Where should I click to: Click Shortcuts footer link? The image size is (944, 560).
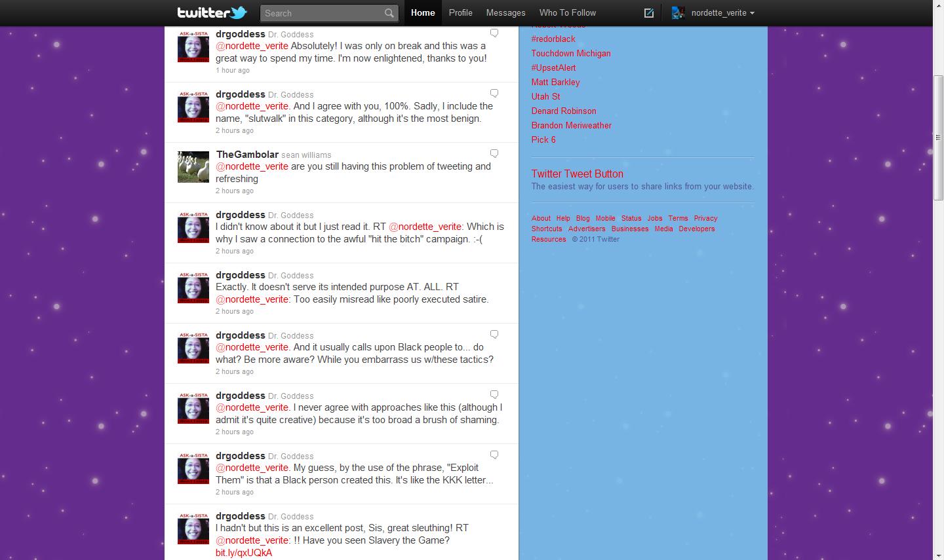547,229
